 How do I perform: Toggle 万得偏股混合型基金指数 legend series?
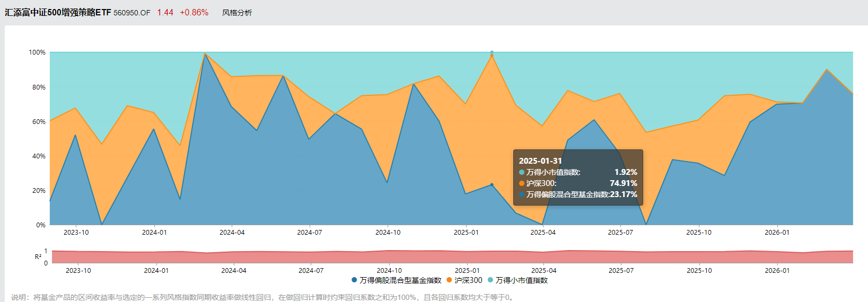tap(396, 280)
